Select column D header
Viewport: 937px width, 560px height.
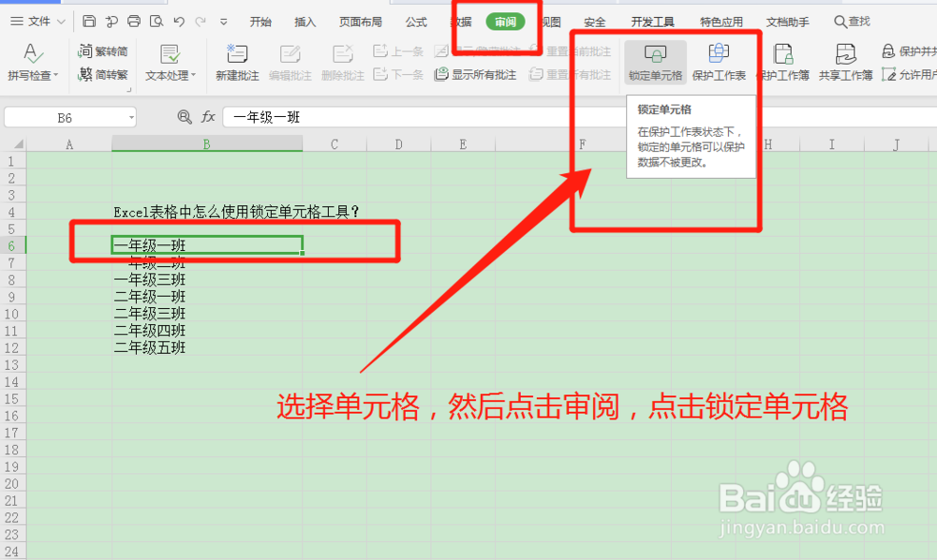pos(398,144)
